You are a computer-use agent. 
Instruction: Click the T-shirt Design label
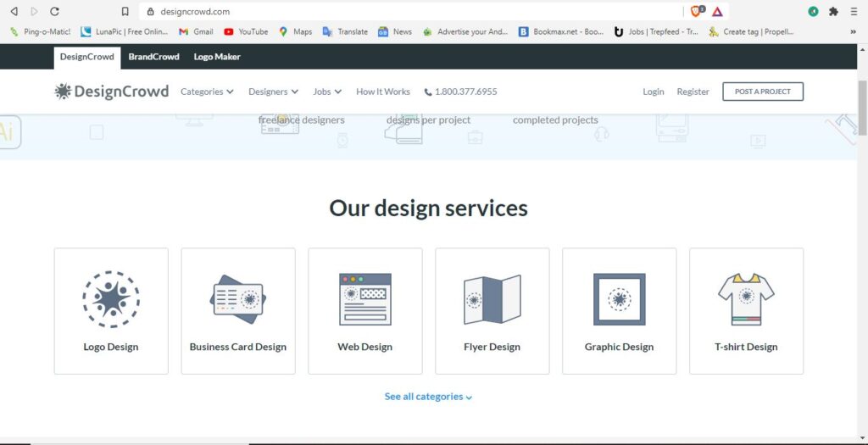pos(746,347)
